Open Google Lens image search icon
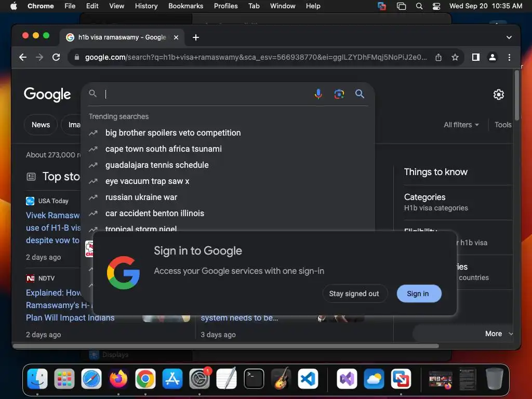532x399 pixels. coord(339,94)
